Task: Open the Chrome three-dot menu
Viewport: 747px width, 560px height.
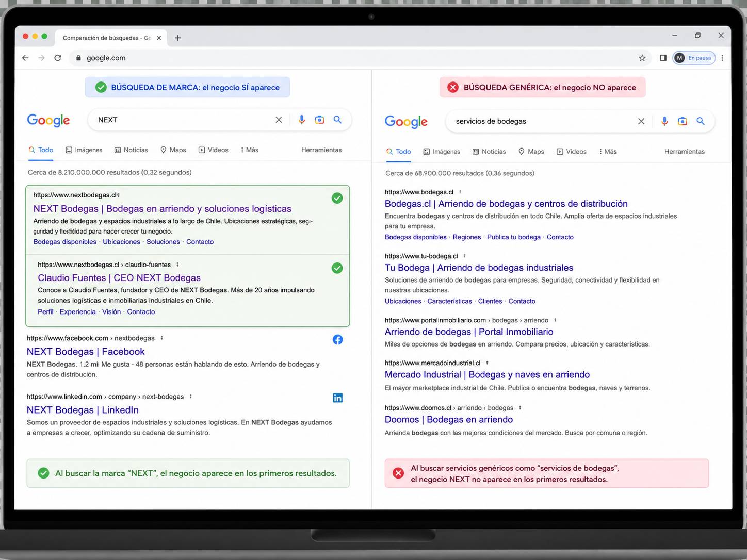Action: [722, 58]
